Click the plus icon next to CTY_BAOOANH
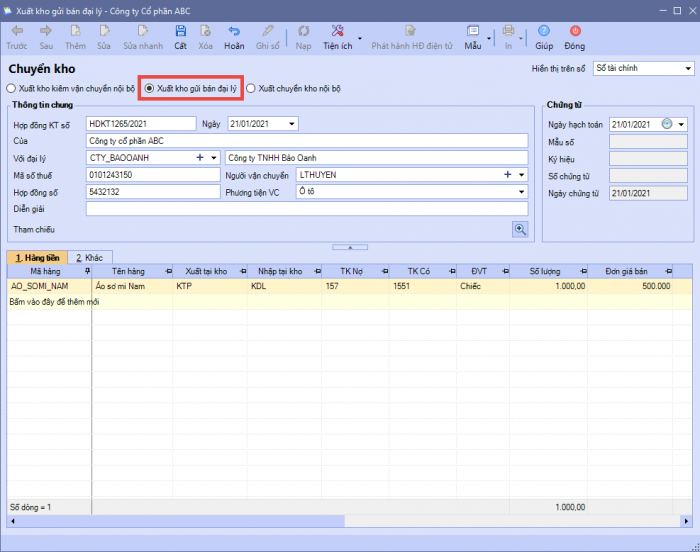Viewport: 700px width, 552px height. point(200,158)
